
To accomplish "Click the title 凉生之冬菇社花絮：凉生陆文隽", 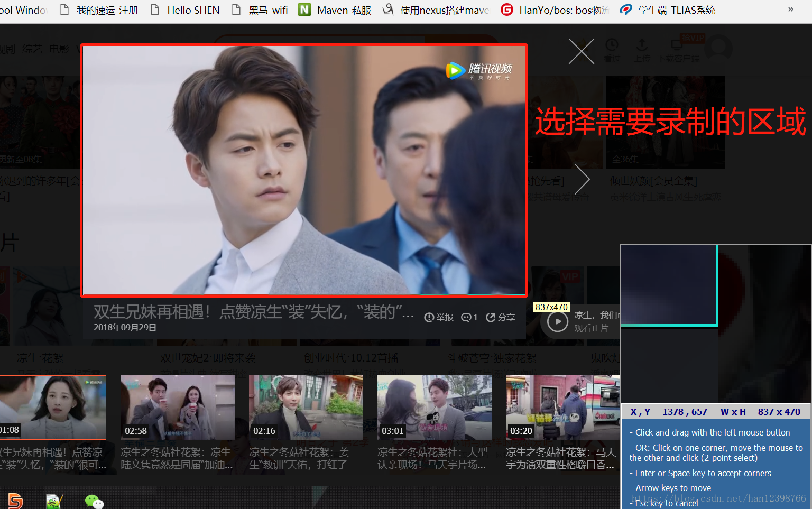I will click(177, 458).
